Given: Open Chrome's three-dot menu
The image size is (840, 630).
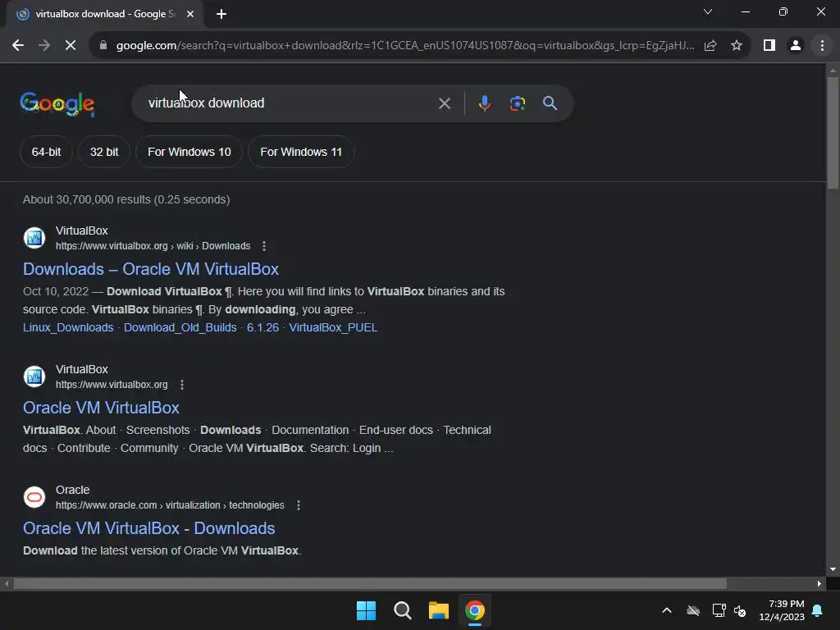Looking at the screenshot, I should [822, 46].
